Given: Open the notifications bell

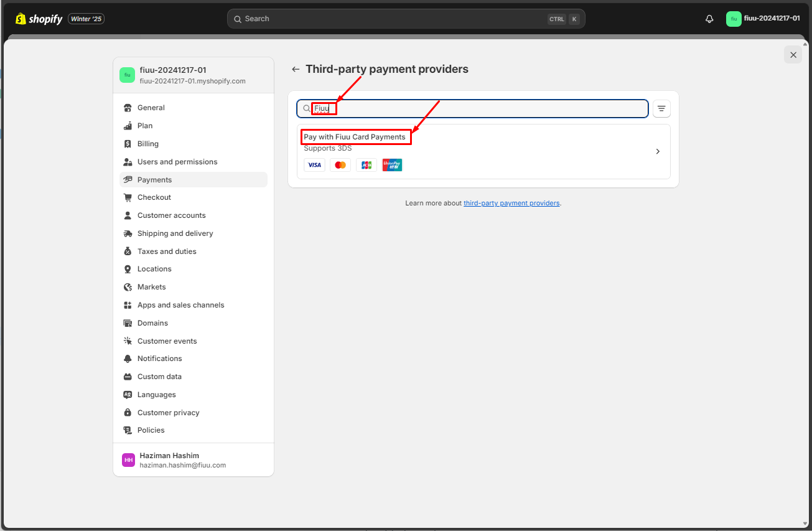Looking at the screenshot, I should (x=709, y=19).
